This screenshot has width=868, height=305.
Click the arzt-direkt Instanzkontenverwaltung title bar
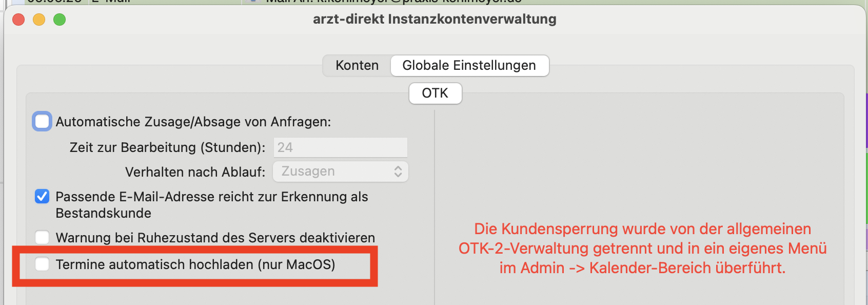[x=435, y=20]
